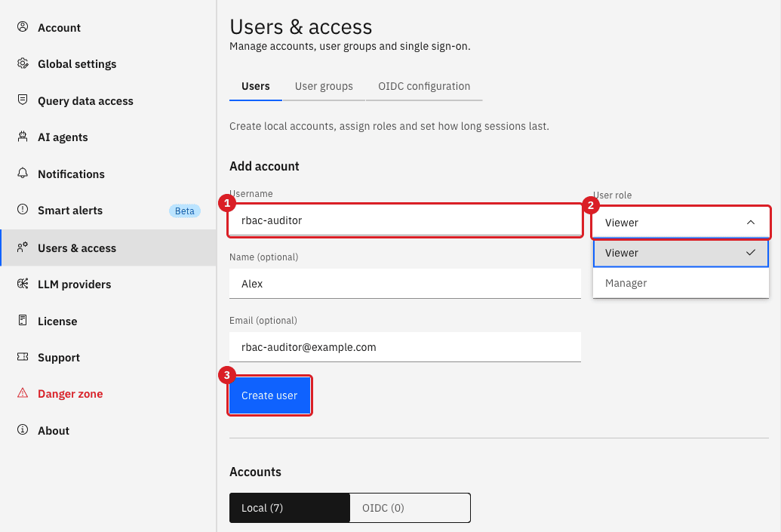Open the Support section
The image size is (781, 532).
108,357
